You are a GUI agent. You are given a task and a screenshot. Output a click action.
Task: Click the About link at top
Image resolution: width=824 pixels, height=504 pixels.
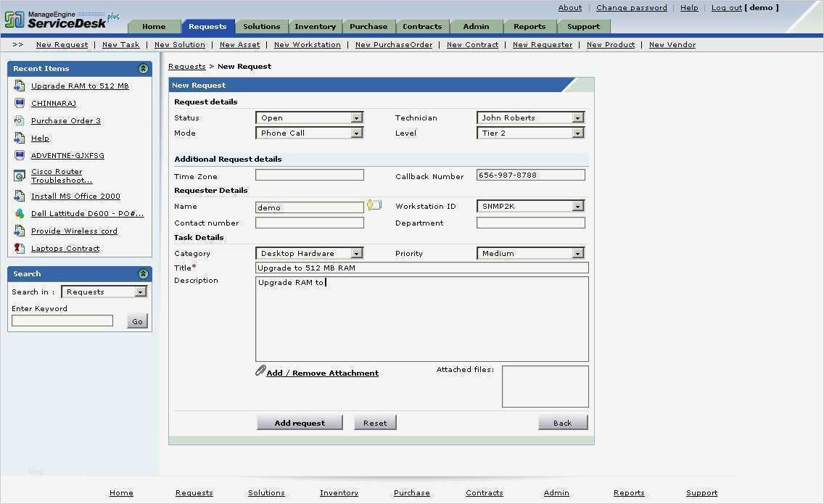(x=570, y=7)
